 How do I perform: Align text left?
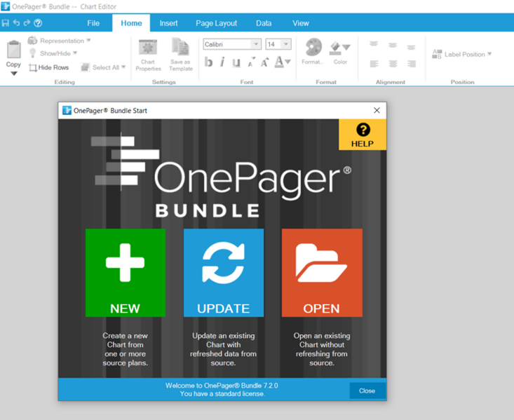pos(374,64)
